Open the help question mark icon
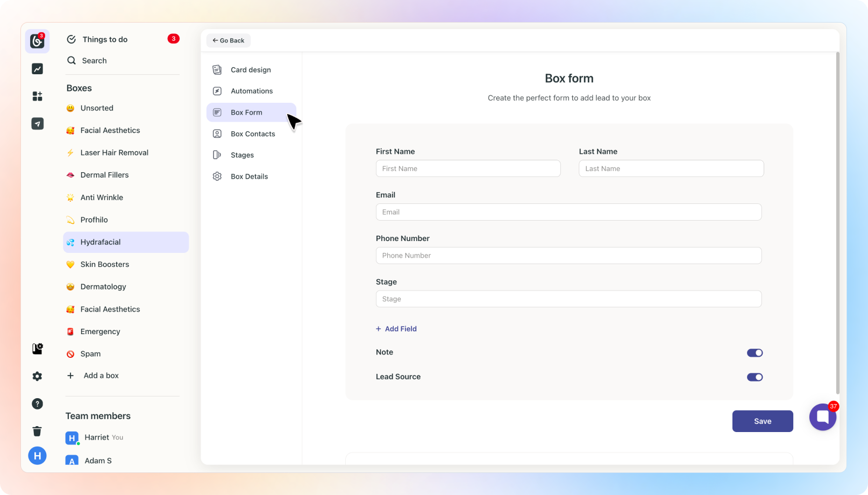This screenshot has height=495, width=868. pyautogui.click(x=37, y=404)
